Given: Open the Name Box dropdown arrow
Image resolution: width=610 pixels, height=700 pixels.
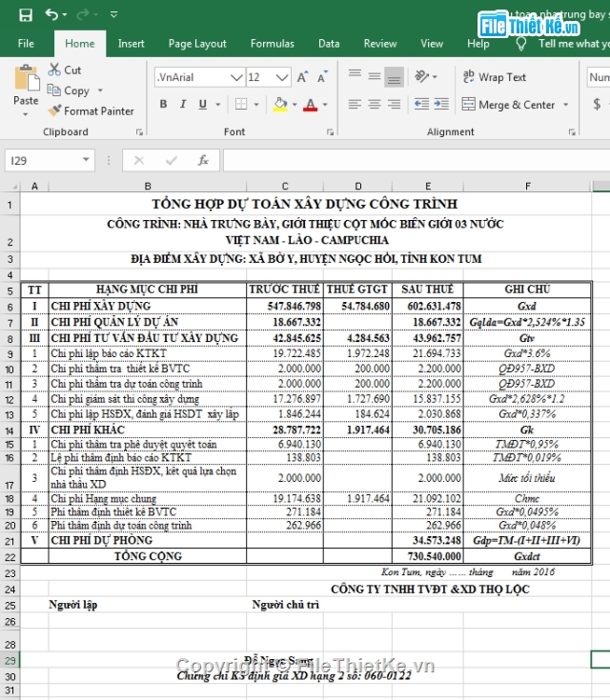Looking at the screenshot, I should pos(86,160).
